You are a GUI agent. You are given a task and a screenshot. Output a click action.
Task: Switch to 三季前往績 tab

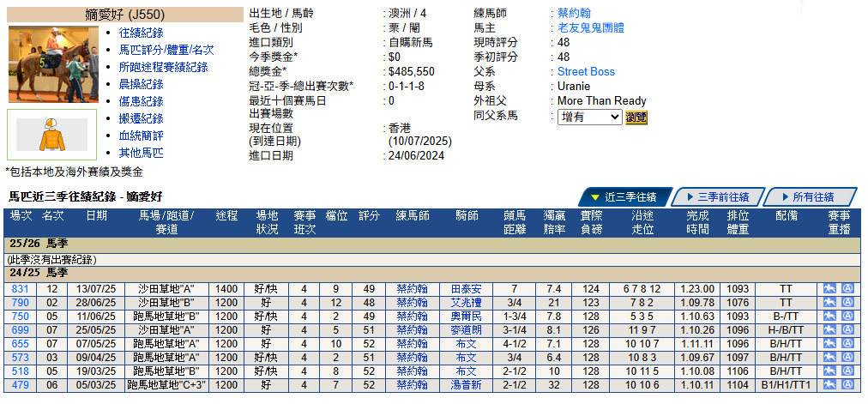pos(718,197)
